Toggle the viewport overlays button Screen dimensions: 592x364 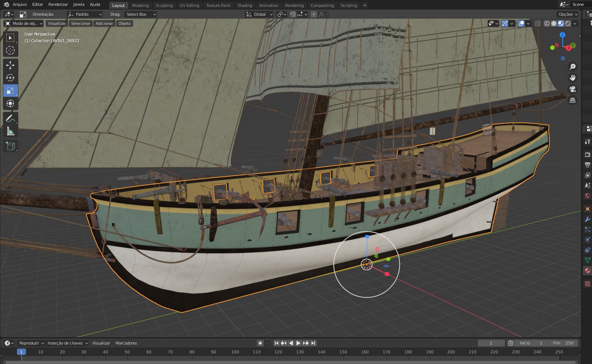coord(521,23)
